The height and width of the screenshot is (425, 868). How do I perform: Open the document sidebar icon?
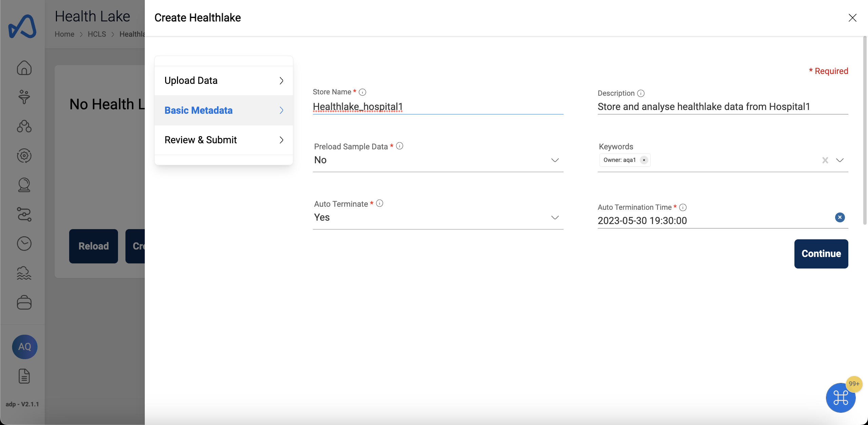(x=24, y=376)
